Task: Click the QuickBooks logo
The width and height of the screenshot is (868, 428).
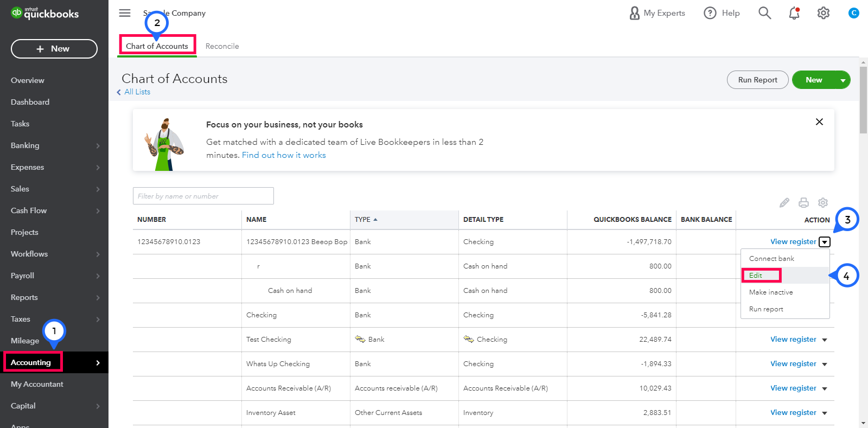Action: [x=45, y=13]
